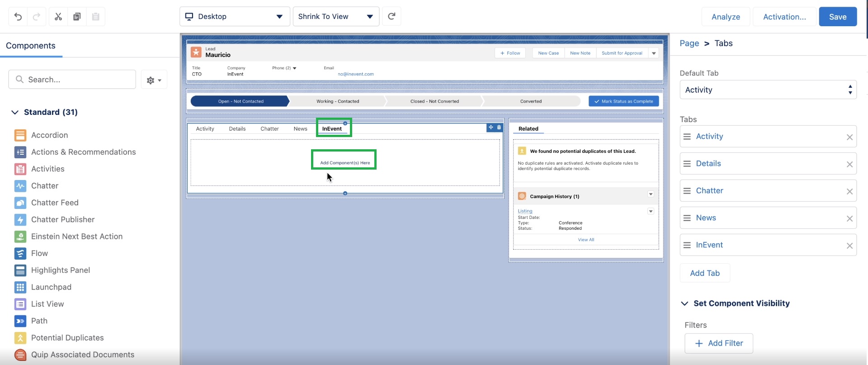The image size is (868, 365).
Task: Click the Save button
Action: tap(838, 17)
